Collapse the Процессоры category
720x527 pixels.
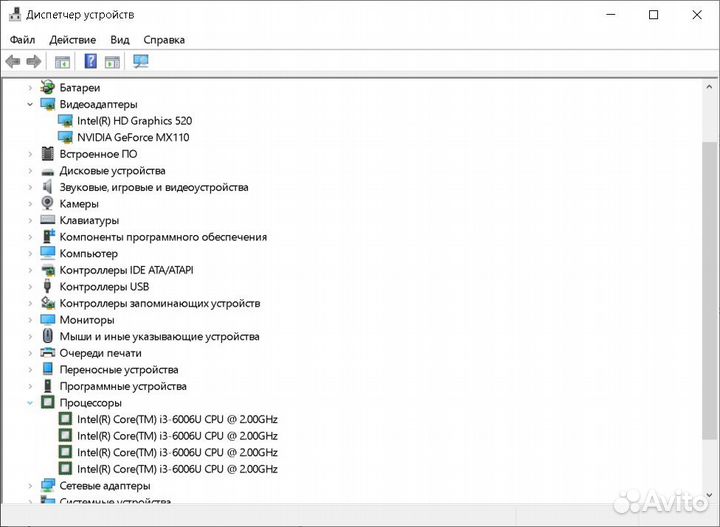[x=30, y=403]
